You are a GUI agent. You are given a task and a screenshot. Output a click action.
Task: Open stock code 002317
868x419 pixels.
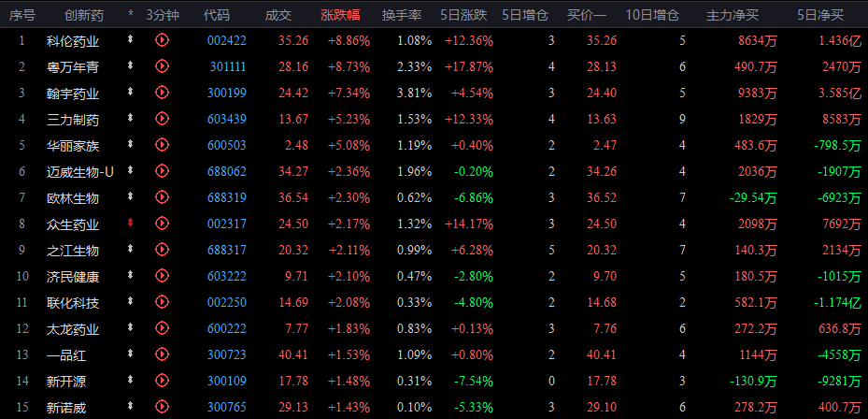(227, 224)
